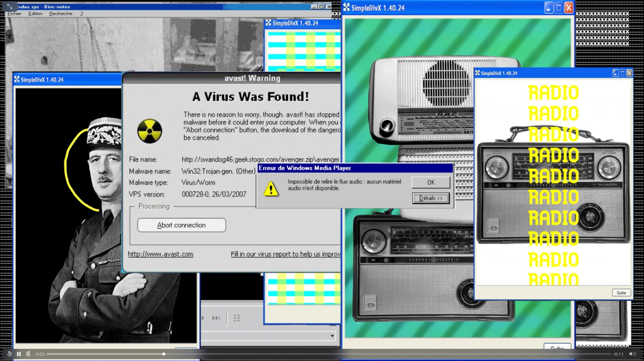Image resolution: width=644 pixels, height=361 pixels.
Task: Click the 'Malware name:' label
Action: coord(150,171)
